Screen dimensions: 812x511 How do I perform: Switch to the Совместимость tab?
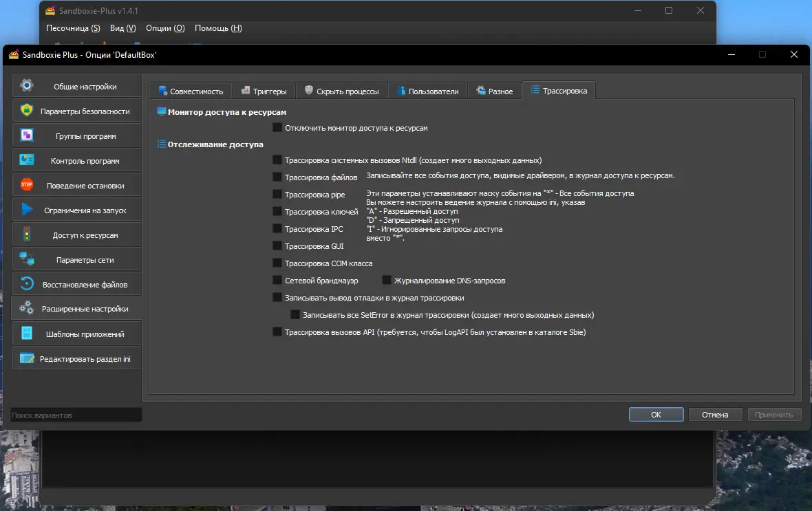tap(191, 91)
